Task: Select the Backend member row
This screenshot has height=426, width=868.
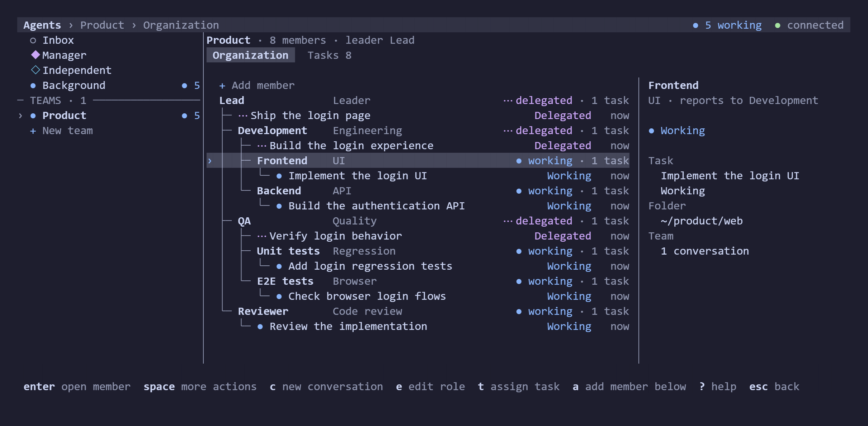Action: coord(418,191)
